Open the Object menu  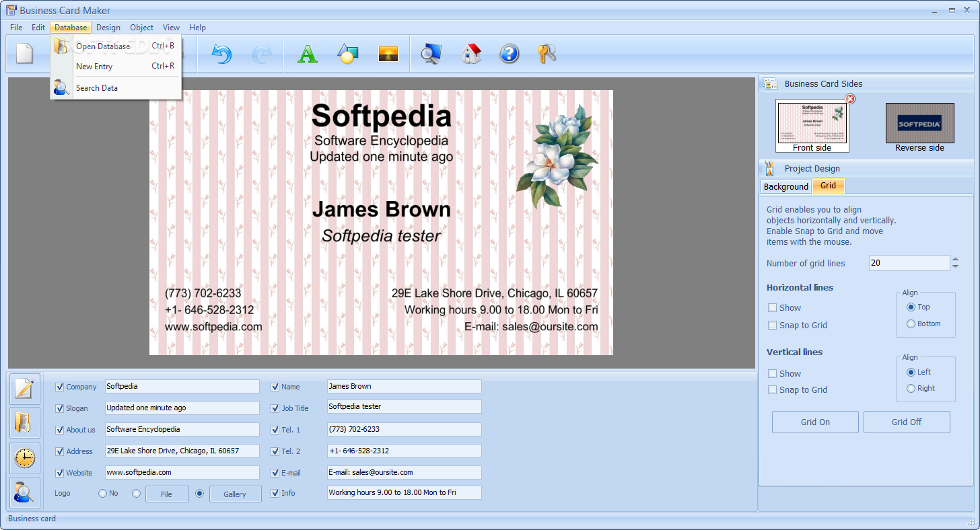tap(142, 28)
